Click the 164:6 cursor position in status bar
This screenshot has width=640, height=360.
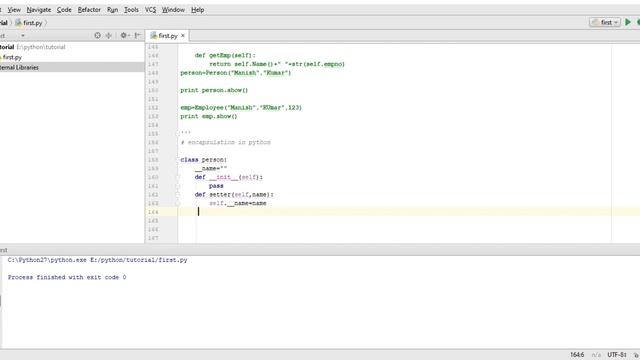[577, 355]
